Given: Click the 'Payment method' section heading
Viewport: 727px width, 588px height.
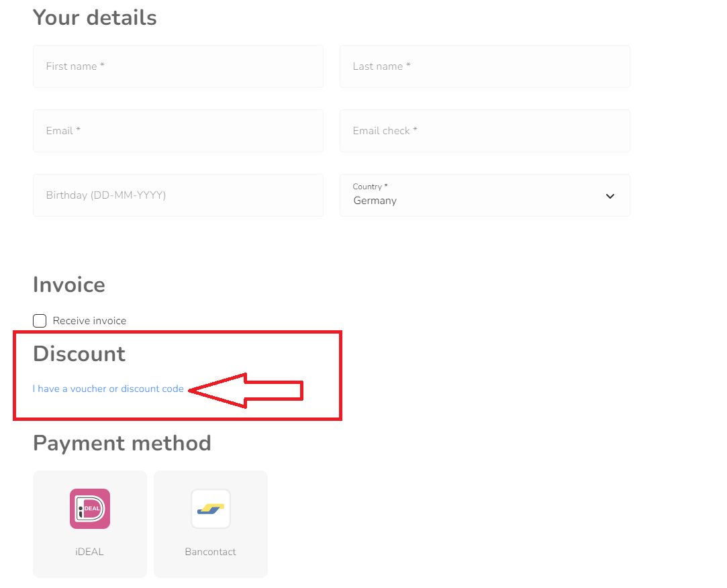Looking at the screenshot, I should click(x=122, y=443).
